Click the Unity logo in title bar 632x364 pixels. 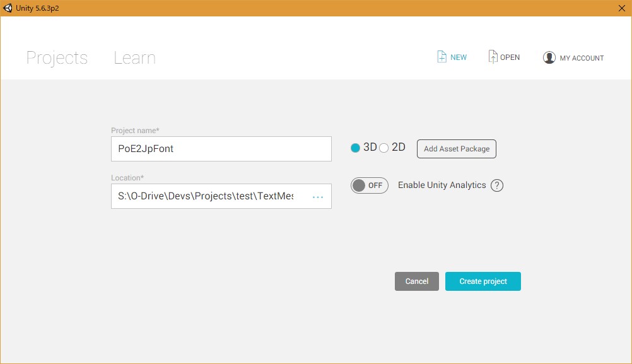pos(8,8)
